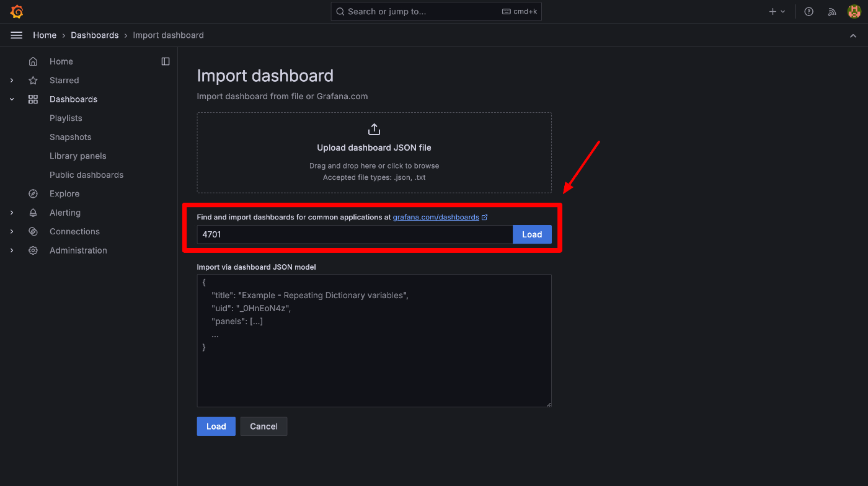
Task: Open Snapshots under Dashboards
Action: (71, 137)
